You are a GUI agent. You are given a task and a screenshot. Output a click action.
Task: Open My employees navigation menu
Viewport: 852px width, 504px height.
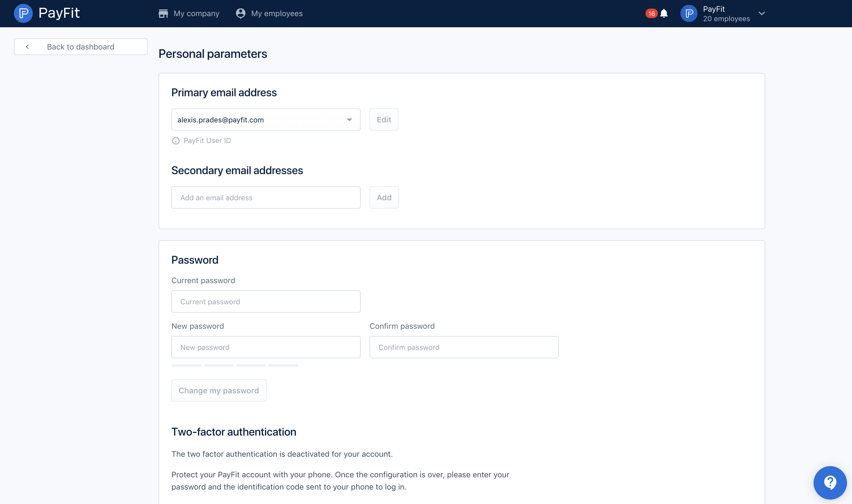tap(269, 13)
